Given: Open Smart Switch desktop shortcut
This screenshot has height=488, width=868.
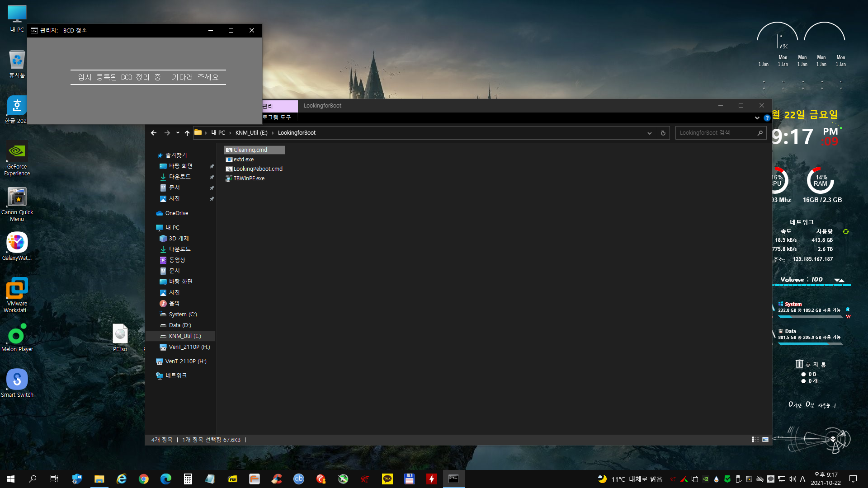Looking at the screenshot, I should [17, 384].
